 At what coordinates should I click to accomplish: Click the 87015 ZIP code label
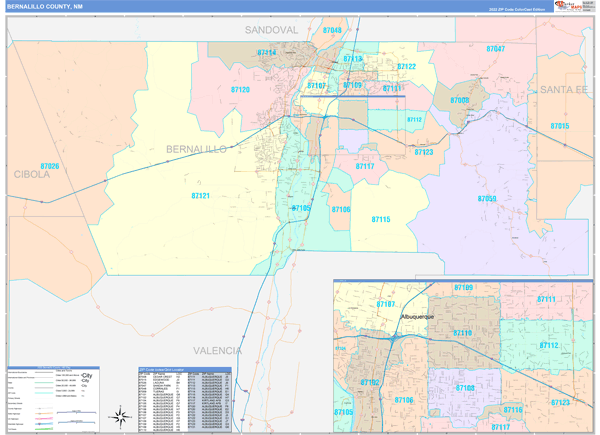[x=559, y=126]
